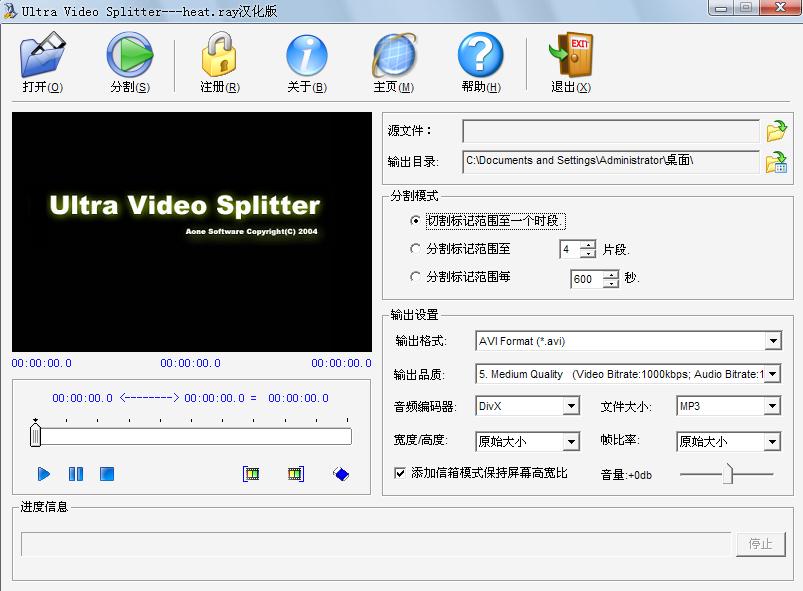
Task: Decrease the segment count stepper down arrow
Action: coord(588,254)
